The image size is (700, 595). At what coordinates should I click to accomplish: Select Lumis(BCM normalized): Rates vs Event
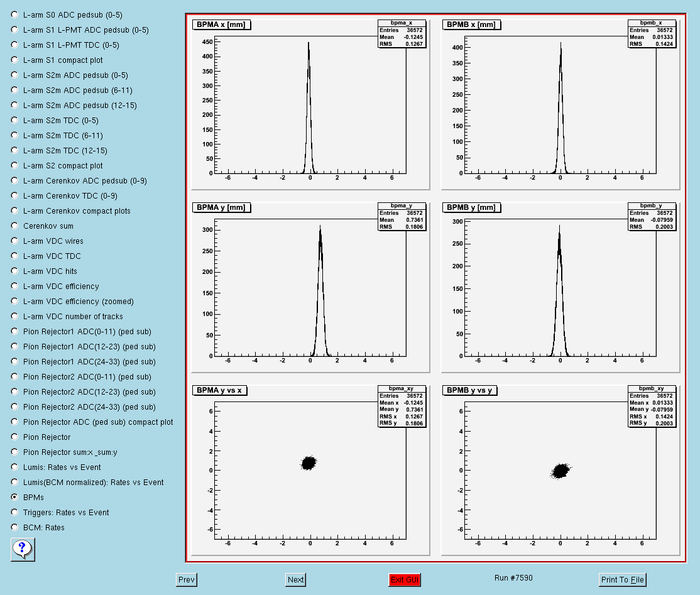pos(14,482)
